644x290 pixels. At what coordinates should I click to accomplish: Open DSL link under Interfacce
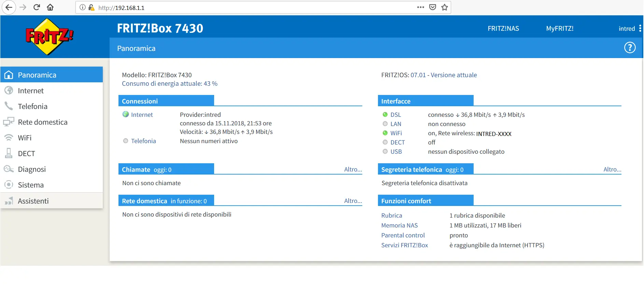pyautogui.click(x=396, y=115)
